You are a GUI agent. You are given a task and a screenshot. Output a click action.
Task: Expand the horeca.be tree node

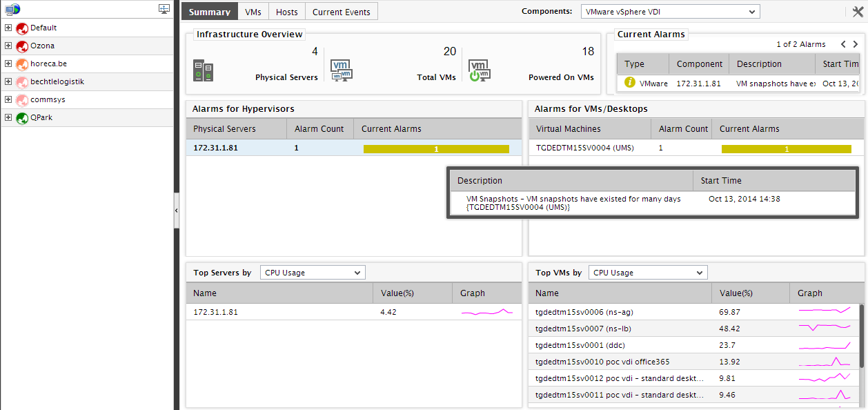[x=8, y=64]
